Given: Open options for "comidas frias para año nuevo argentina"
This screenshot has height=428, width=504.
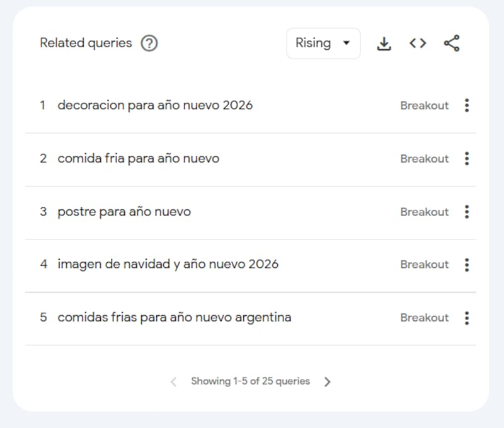Looking at the screenshot, I should tap(467, 318).
